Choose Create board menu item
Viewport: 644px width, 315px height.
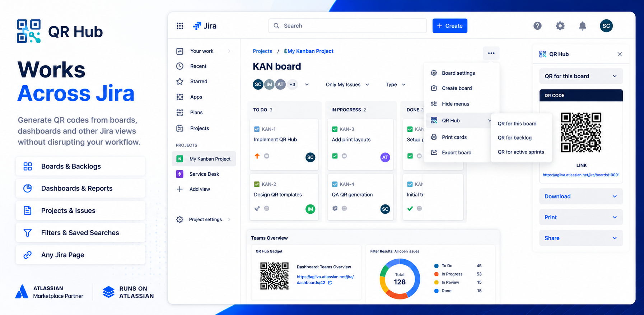tap(461, 88)
